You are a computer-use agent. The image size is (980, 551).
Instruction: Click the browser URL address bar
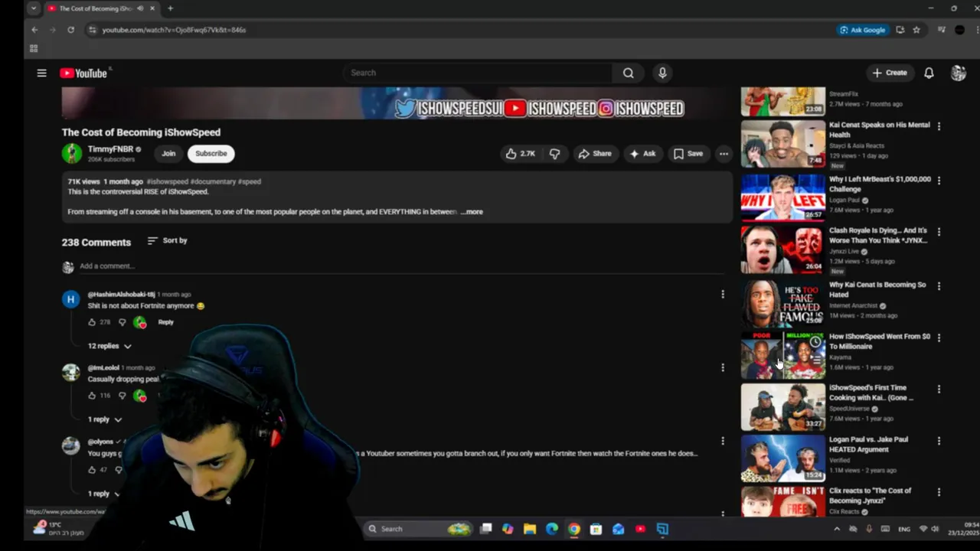459,30
